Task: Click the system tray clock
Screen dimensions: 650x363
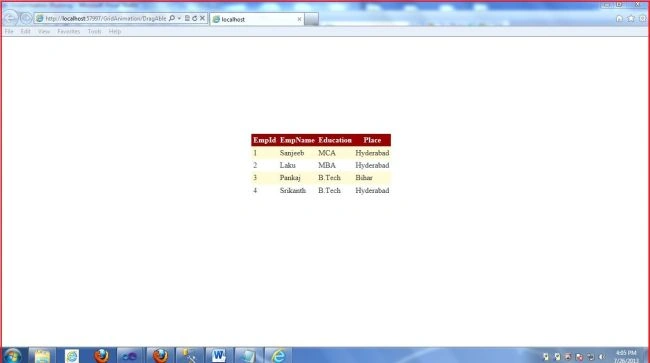Action: pyautogui.click(x=626, y=356)
